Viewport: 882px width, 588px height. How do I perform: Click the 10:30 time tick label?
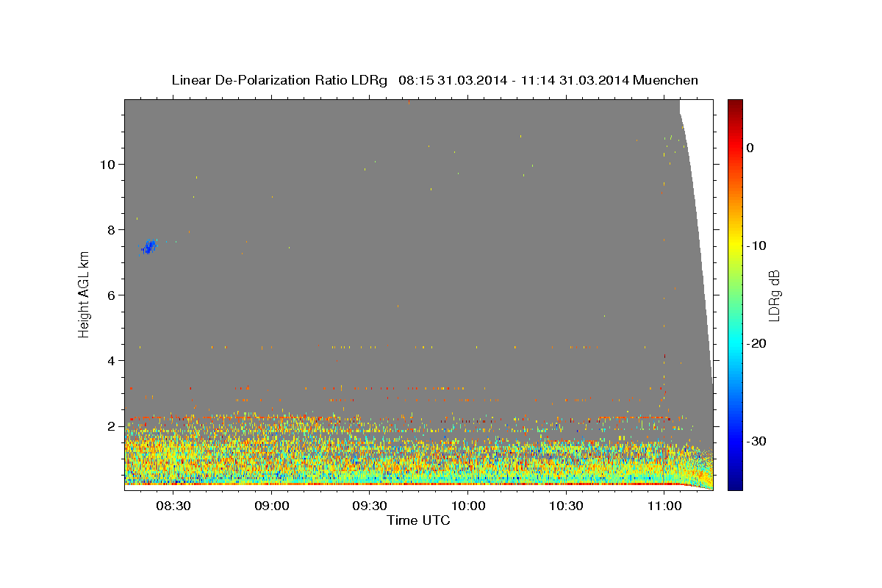tap(566, 506)
